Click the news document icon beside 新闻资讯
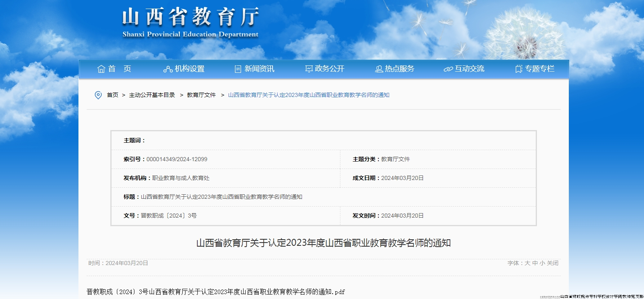Image resolution: width=644 pixels, height=299 pixels. point(238,69)
